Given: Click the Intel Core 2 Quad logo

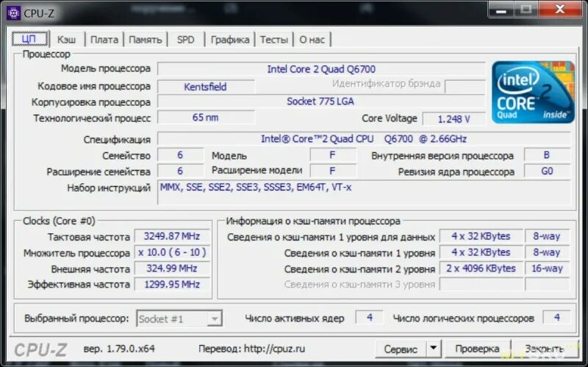Looking at the screenshot, I should click(533, 93).
